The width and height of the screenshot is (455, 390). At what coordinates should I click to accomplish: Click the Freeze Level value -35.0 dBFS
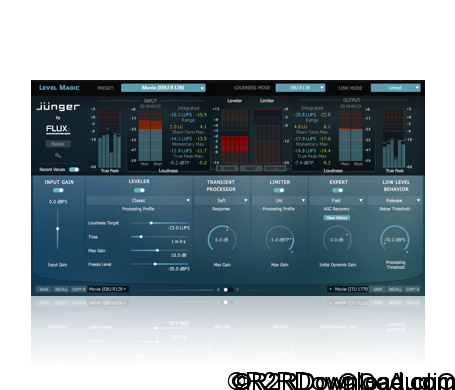[x=179, y=269]
